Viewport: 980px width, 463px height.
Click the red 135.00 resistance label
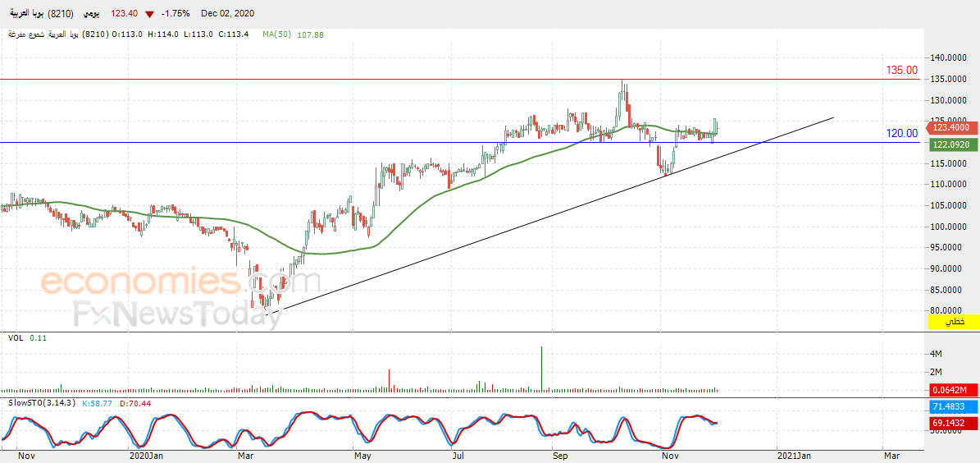902,70
